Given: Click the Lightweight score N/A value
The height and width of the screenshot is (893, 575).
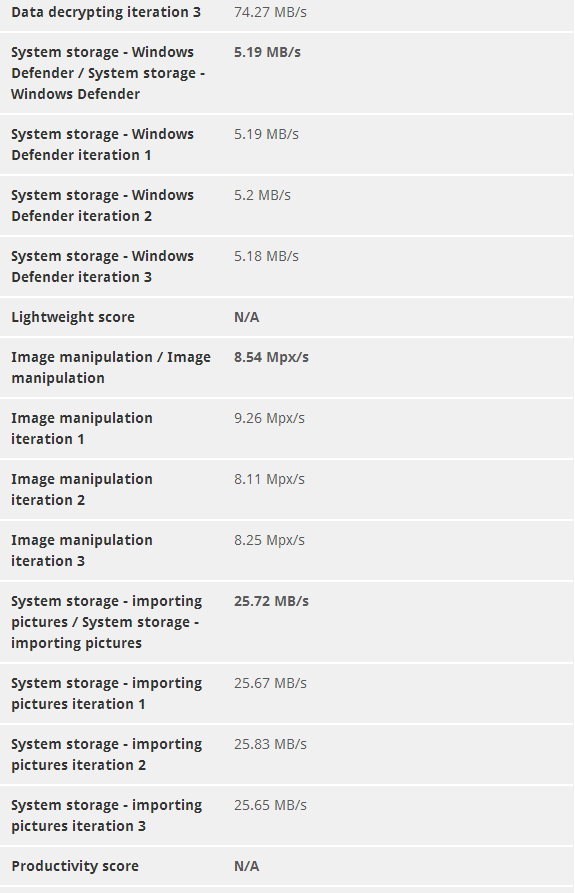Looking at the screenshot, I should click(247, 317).
